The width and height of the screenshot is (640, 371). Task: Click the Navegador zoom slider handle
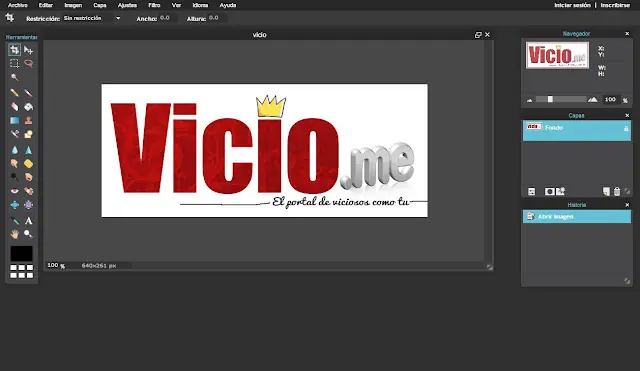(550, 99)
